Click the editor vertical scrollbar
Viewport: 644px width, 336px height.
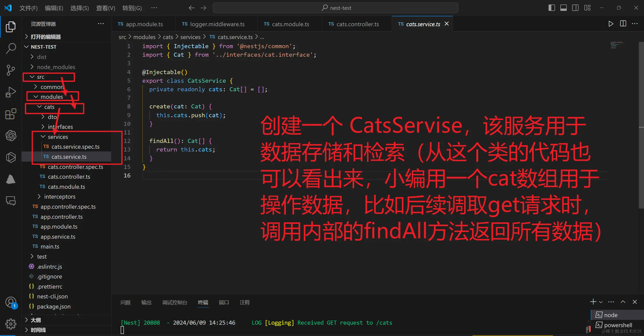point(641,125)
